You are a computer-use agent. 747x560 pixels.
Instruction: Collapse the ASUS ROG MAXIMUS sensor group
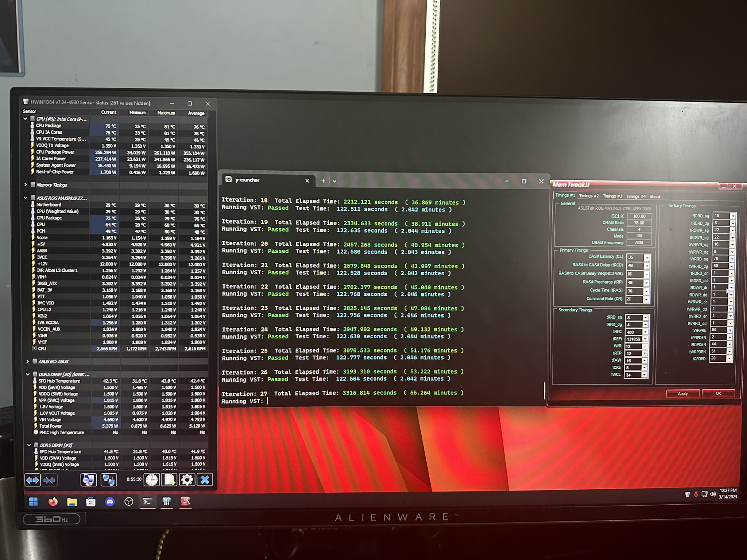coord(26,198)
